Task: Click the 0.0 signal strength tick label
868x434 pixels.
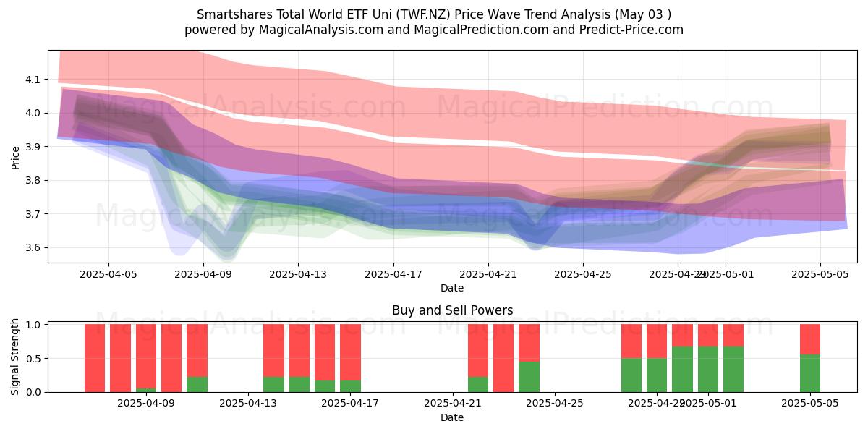Action: [x=34, y=392]
